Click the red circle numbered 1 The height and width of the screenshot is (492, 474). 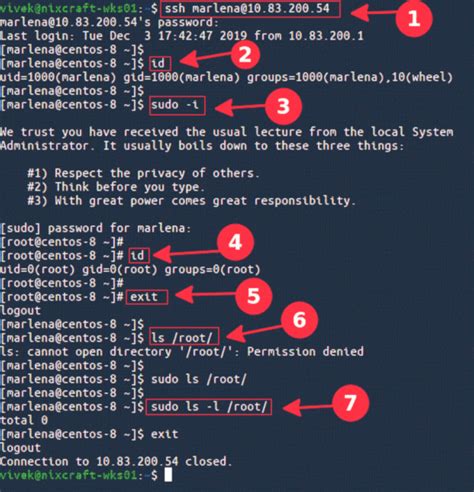(x=414, y=18)
